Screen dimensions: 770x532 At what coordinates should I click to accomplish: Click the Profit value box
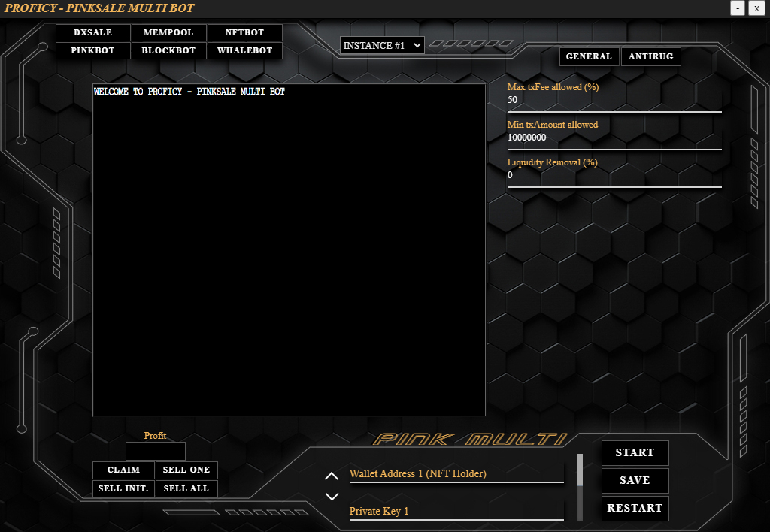[x=155, y=451]
